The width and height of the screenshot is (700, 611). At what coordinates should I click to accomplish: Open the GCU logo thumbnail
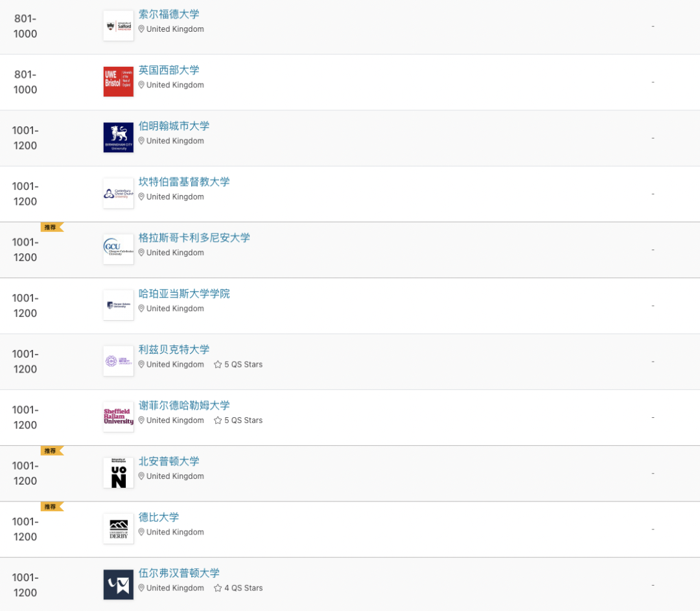(x=119, y=249)
